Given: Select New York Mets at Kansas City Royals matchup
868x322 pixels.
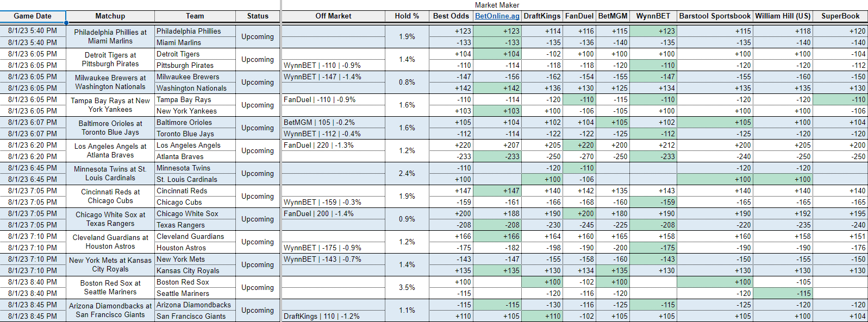Looking at the screenshot, I should coord(110,264).
